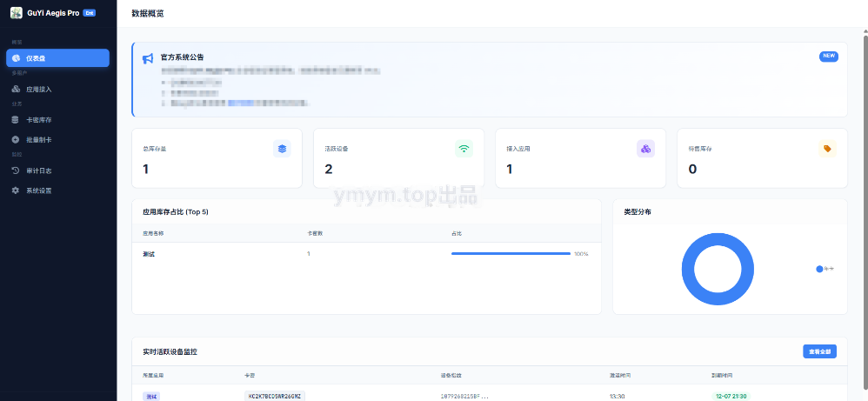The width and height of the screenshot is (868, 401).
Task: Open 卡密库存 via its database icon
Action: [15, 120]
